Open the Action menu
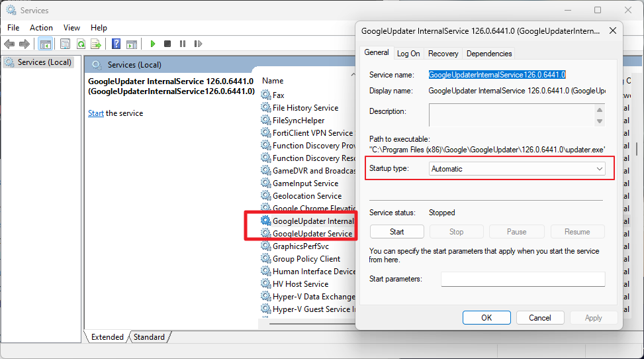 coord(41,28)
